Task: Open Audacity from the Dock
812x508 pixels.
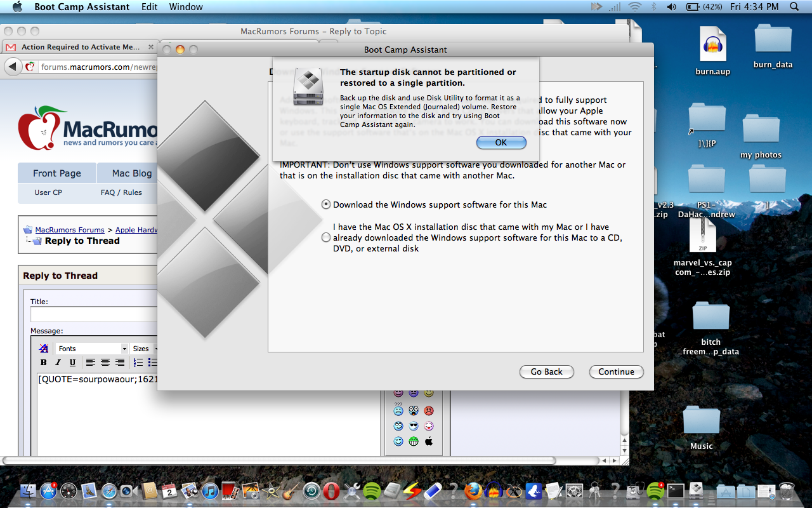Action: tap(494, 491)
